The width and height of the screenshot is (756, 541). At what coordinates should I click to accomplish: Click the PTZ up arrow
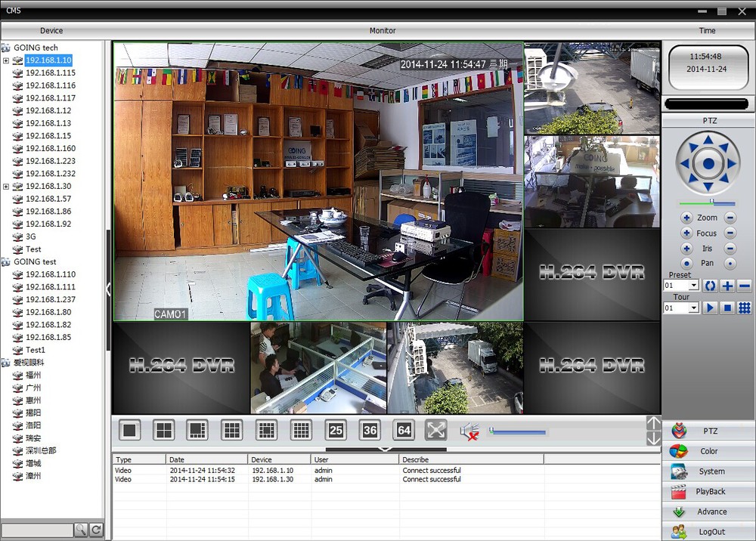click(x=708, y=140)
